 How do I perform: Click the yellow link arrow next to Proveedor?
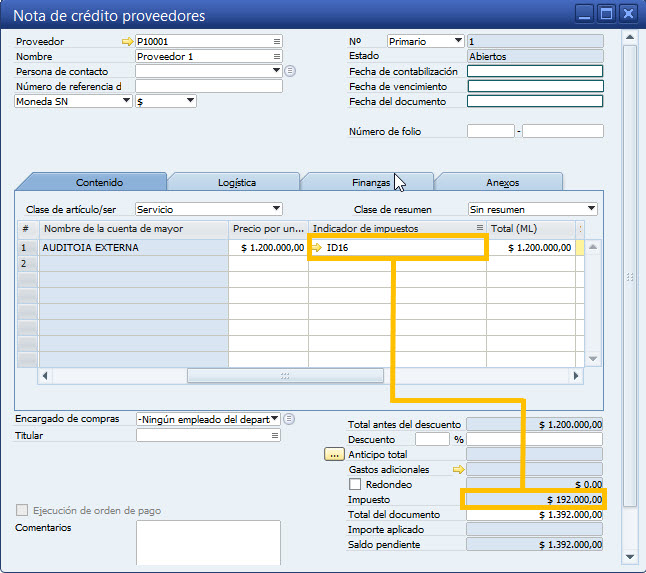click(126, 42)
